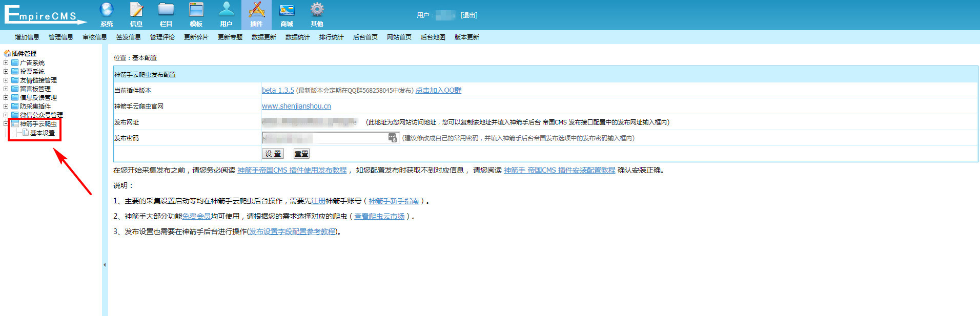Click 点击加入QQ群 link
The height and width of the screenshot is (316, 980).
tap(438, 90)
